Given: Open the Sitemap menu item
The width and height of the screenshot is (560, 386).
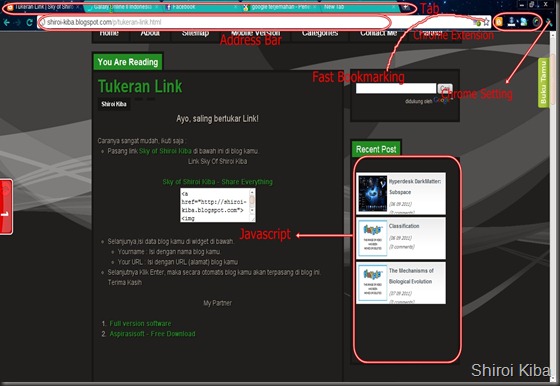Looking at the screenshot, I should point(195,33).
